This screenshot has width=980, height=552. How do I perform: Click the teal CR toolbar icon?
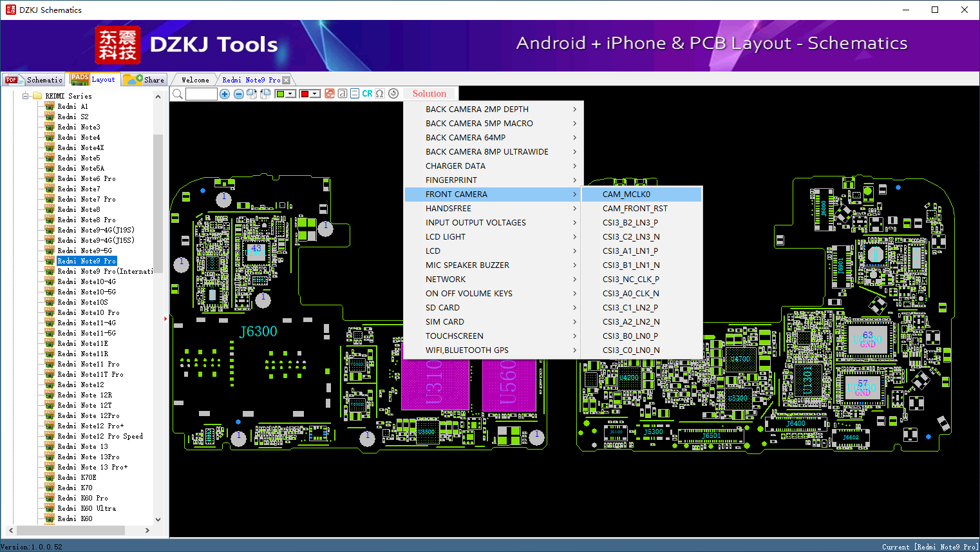pos(367,94)
